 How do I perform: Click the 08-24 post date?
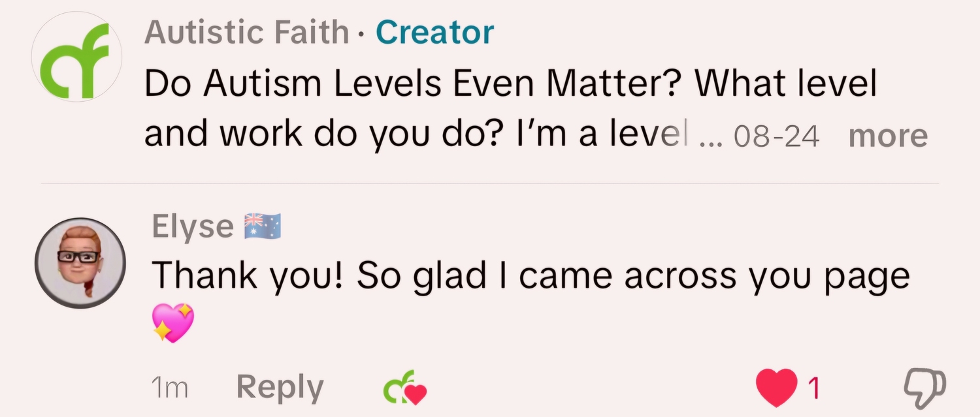pos(776,136)
